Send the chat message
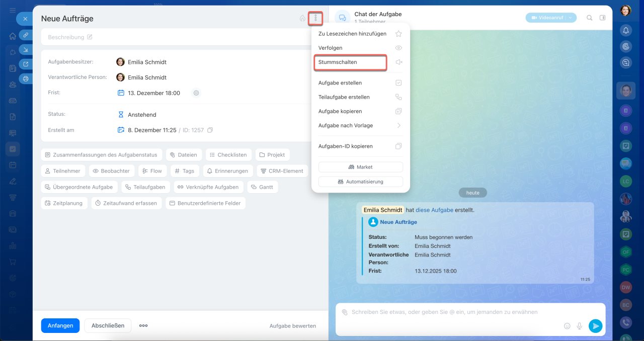Image resolution: width=644 pixels, height=341 pixels. tap(595, 326)
